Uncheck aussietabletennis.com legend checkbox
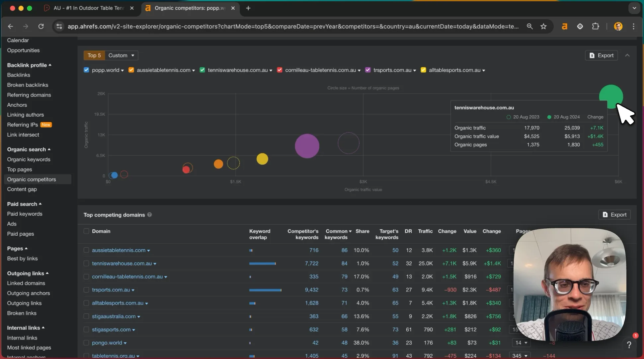 tap(131, 70)
